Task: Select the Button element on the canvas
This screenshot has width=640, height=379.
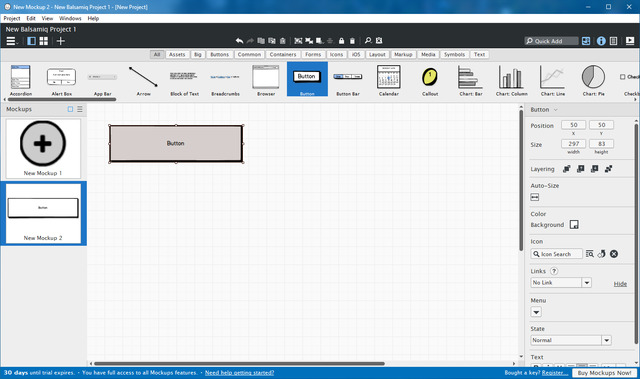Action: point(176,144)
